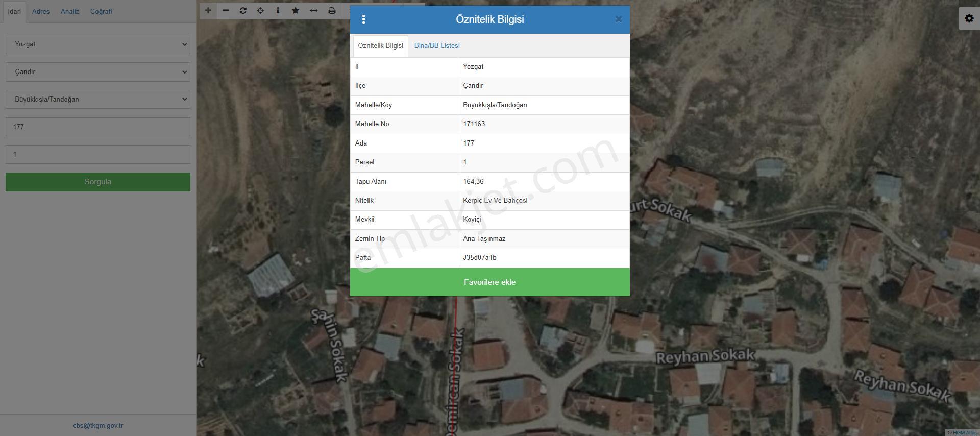Screen dimensions: 980x436
Task: Switch to the Analiz tab
Action: pyautogui.click(x=70, y=11)
